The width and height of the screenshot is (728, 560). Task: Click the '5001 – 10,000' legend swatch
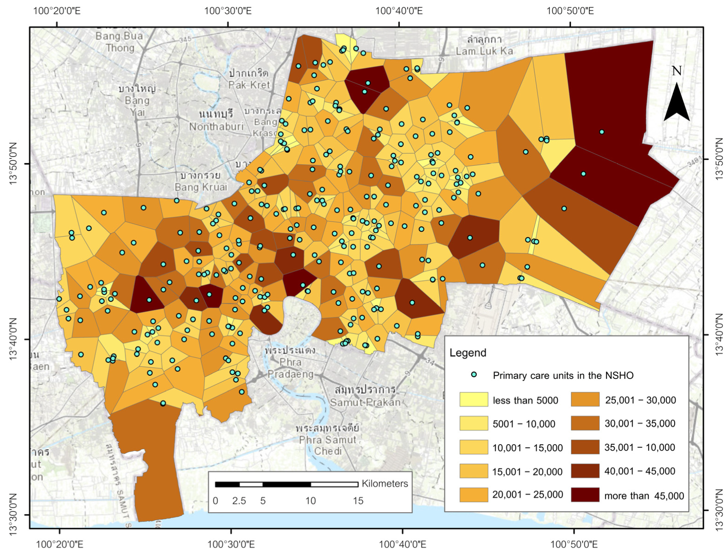tap(474, 423)
